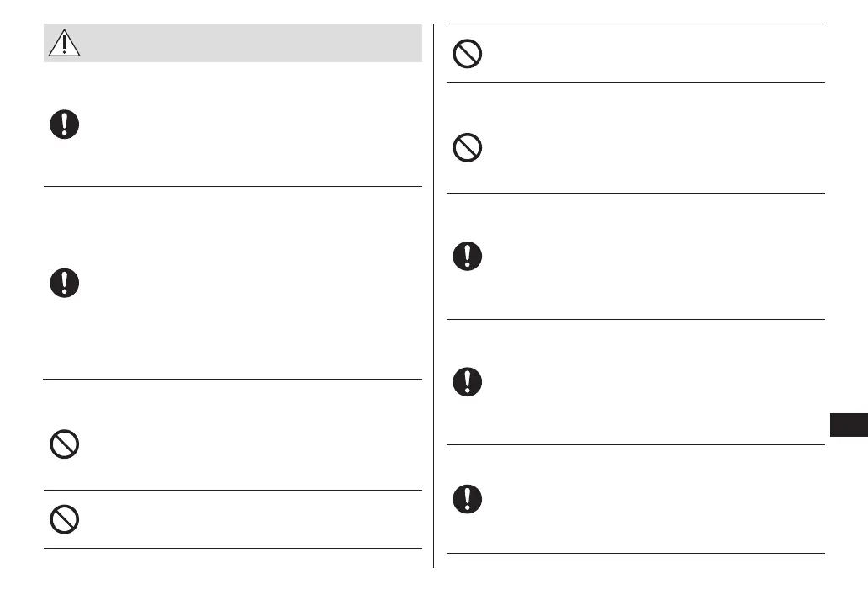Screen dimensions: 868x611
Task: Click the line at top of right column
Action: tap(635, 24)
